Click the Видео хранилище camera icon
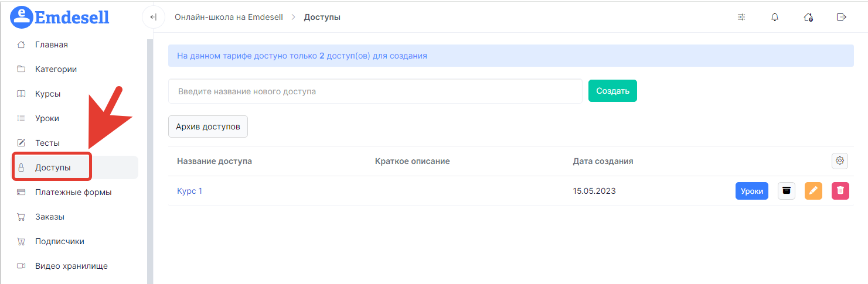This screenshot has height=284, width=868. [x=21, y=266]
